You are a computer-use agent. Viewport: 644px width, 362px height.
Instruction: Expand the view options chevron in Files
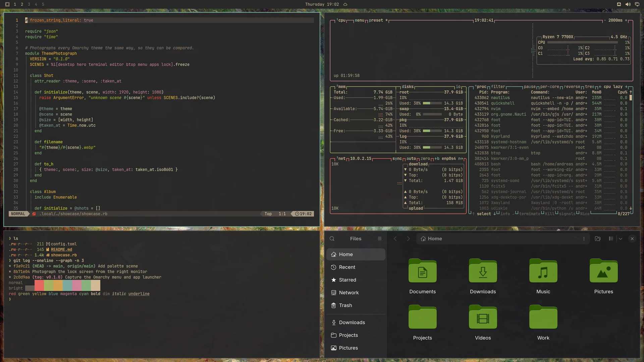[x=621, y=239]
